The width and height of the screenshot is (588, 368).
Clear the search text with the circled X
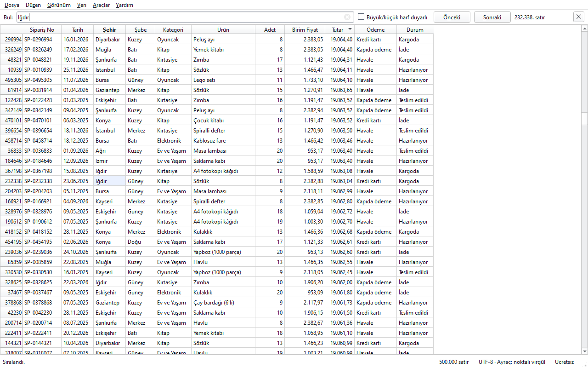point(347,17)
